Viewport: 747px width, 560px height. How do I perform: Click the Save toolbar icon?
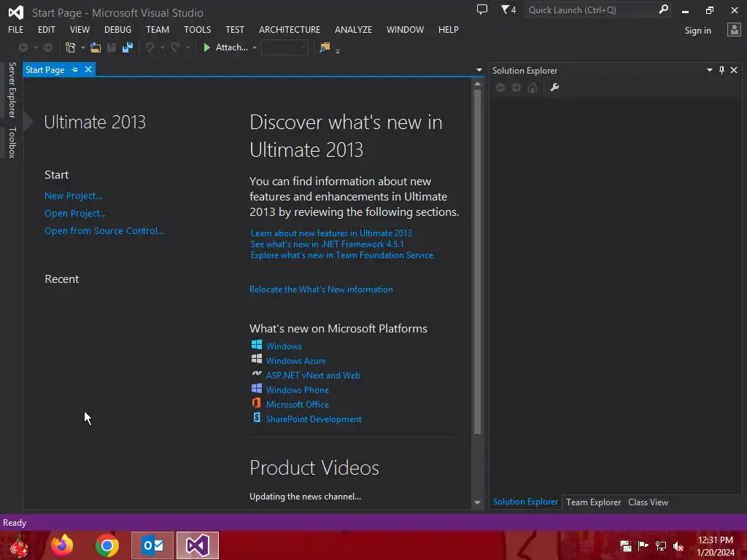[112, 47]
